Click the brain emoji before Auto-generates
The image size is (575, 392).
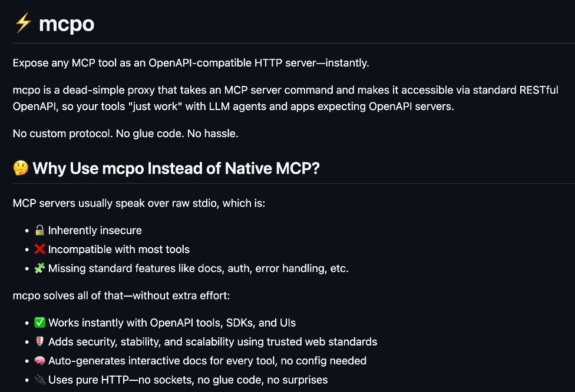click(40, 360)
